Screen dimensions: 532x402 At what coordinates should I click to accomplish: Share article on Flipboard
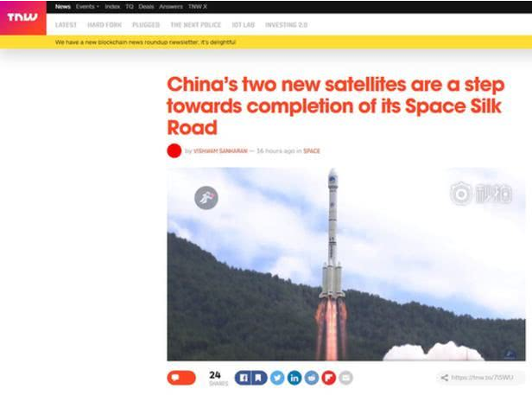pyautogui.click(x=328, y=378)
